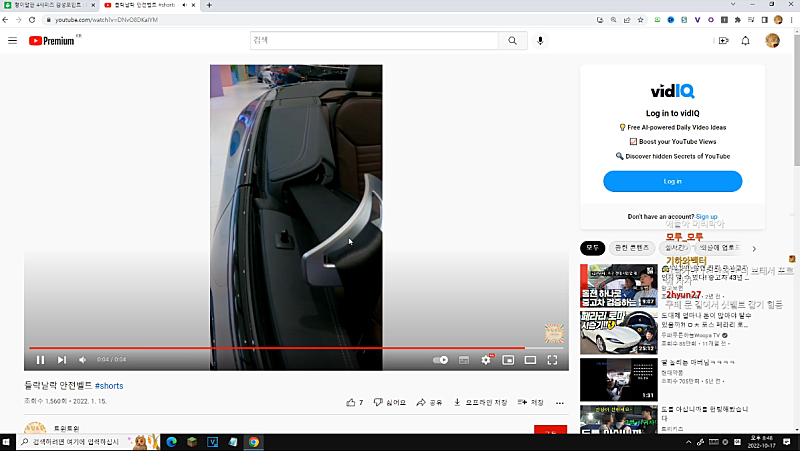Toggle theater mode view

click(x=530, y=360)
